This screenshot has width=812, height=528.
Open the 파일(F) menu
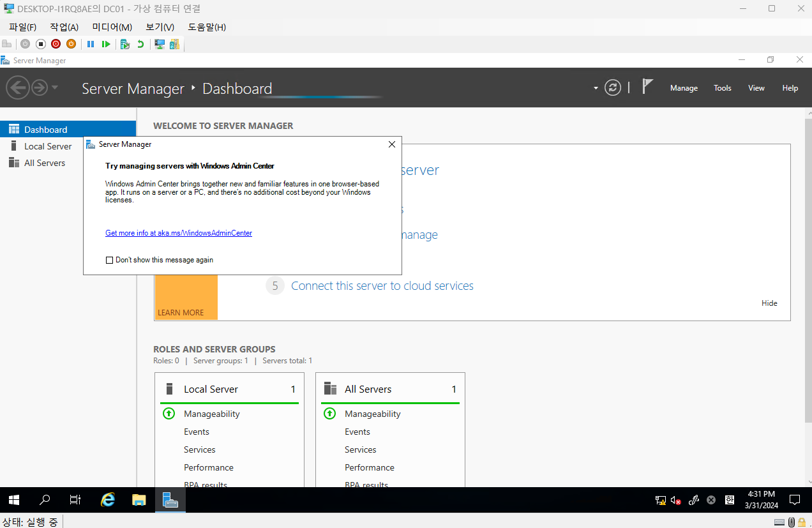pyautogui.click(x=23, y=27)
